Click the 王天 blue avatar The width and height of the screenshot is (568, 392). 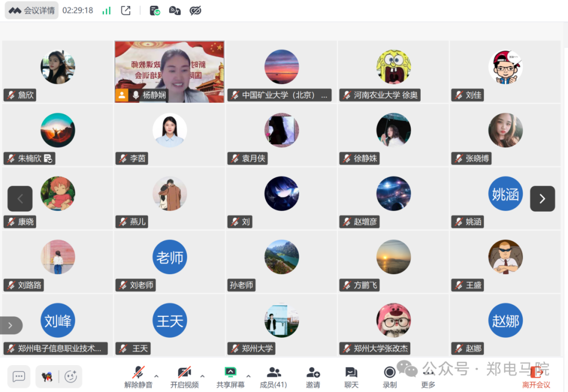pyautogui.click(x=169, y=320)
